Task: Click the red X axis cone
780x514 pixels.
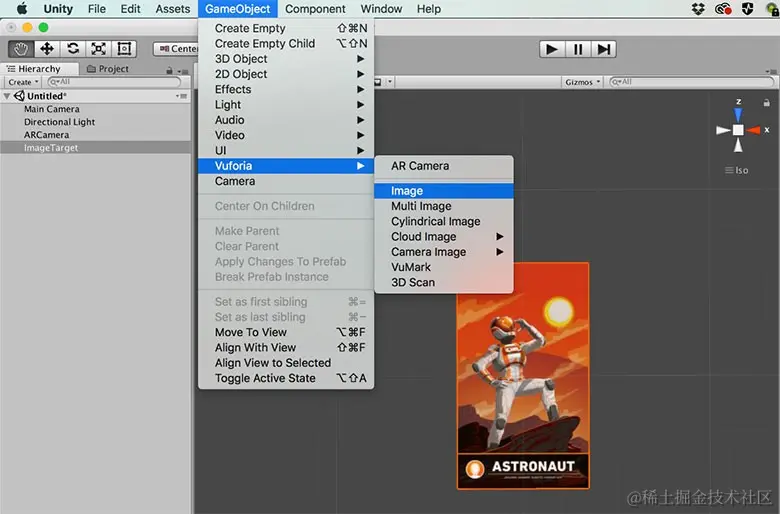Action: tap(754, 130)
